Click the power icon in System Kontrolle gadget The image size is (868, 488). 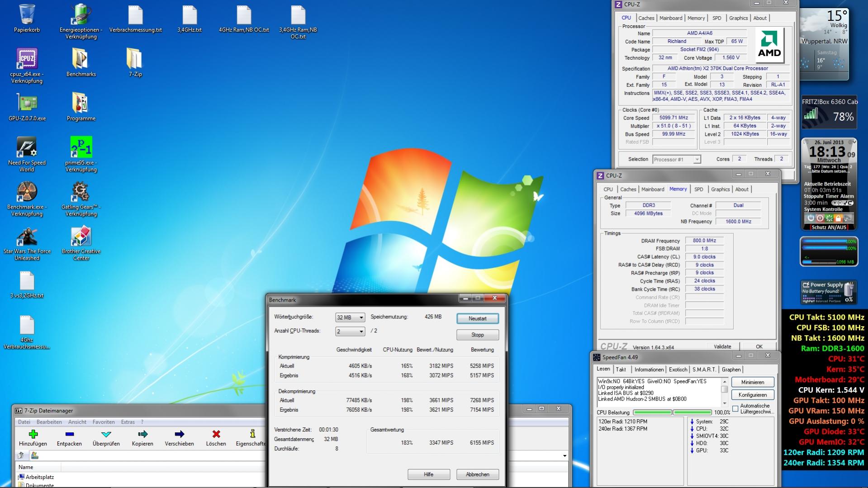(811, 218)
